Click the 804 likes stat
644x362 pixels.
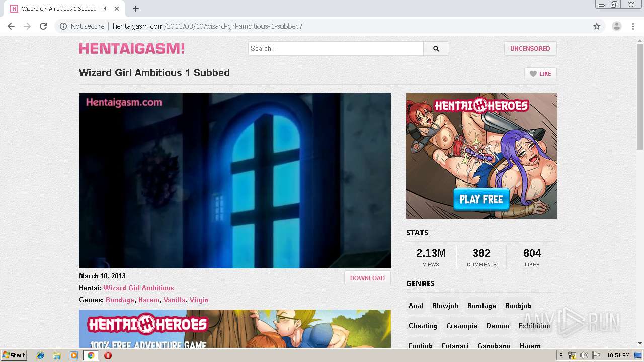tap(532, 257)
